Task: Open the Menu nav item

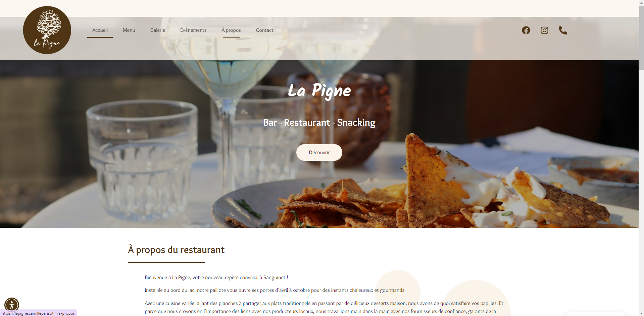Action: pyautogui.click(x=129, y=30)
